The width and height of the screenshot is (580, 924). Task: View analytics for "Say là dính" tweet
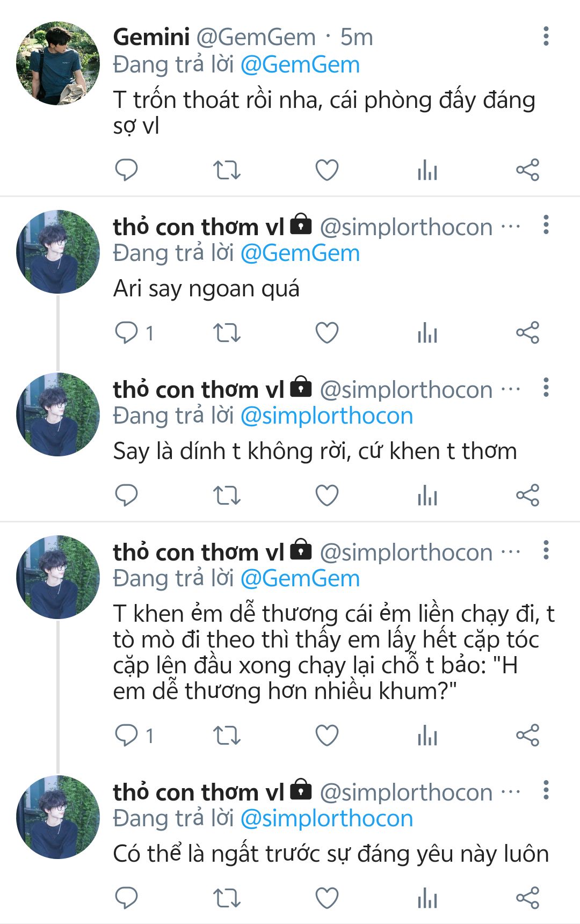click(x=427, y=495)
